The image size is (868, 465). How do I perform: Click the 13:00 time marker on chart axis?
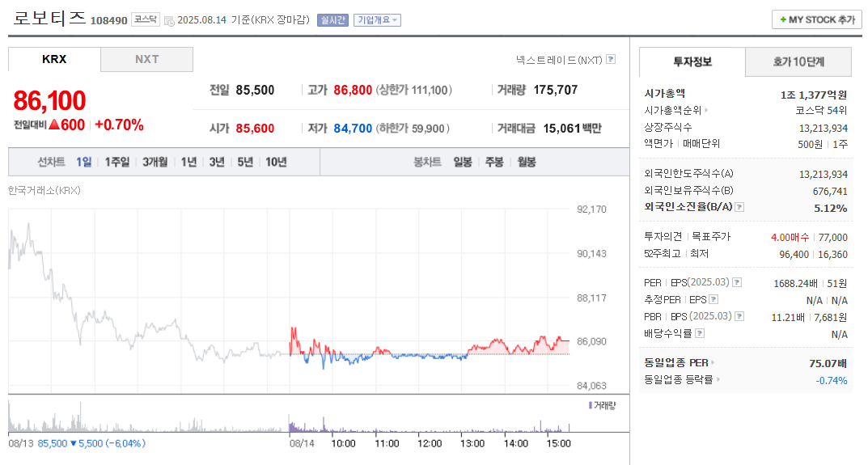[472, 444]
